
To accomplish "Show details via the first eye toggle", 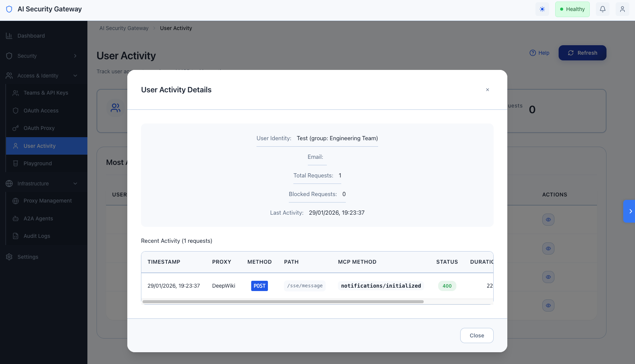I will [x=548, y=219].
